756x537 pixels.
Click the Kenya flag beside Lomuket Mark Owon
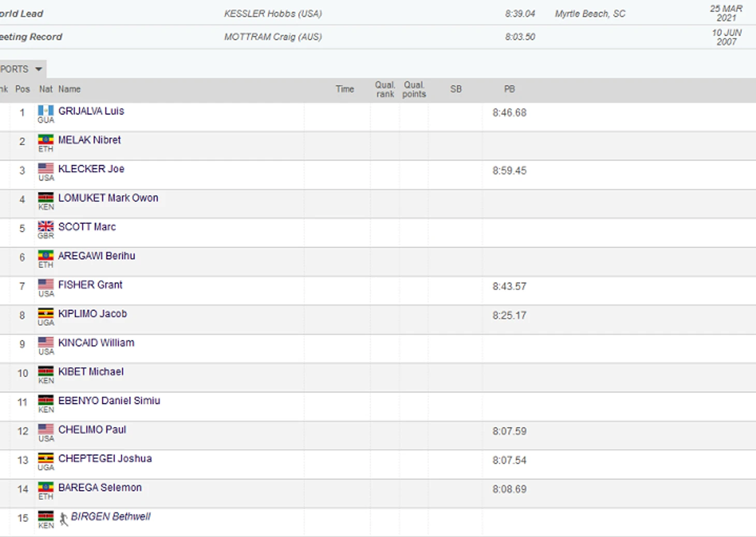pyautogui.click(x=46, y=198)
